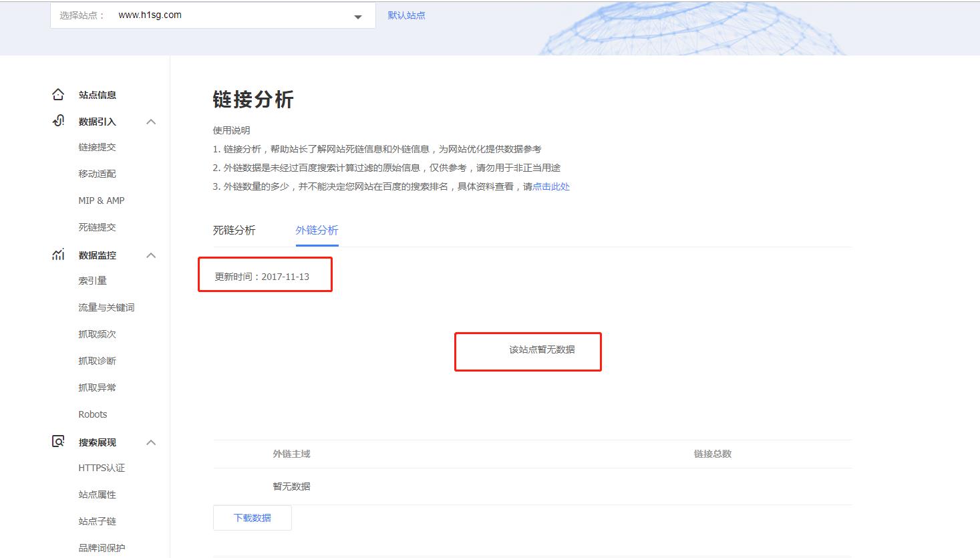Go to HTTPS认证 page
This screenshot has width=980, height=558.
[x=102, y=468]
